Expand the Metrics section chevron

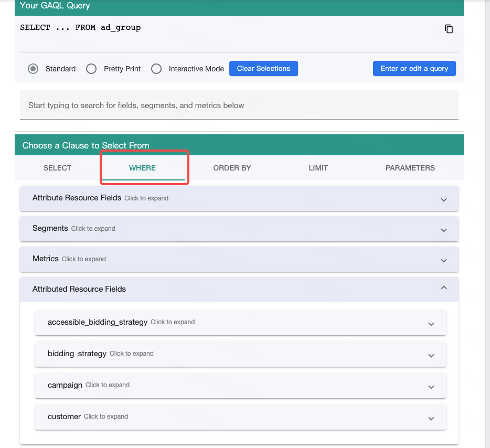click(x=444, y=261)
